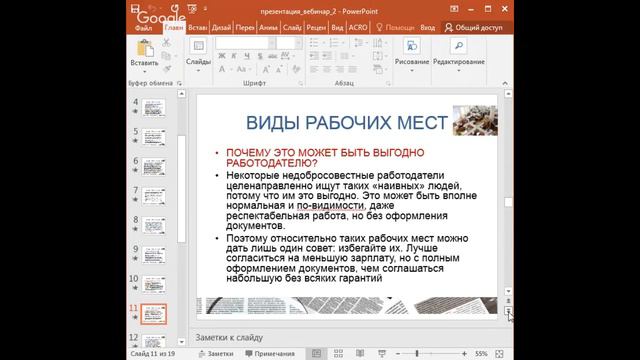Open the Файл menu

coord(143,28)
